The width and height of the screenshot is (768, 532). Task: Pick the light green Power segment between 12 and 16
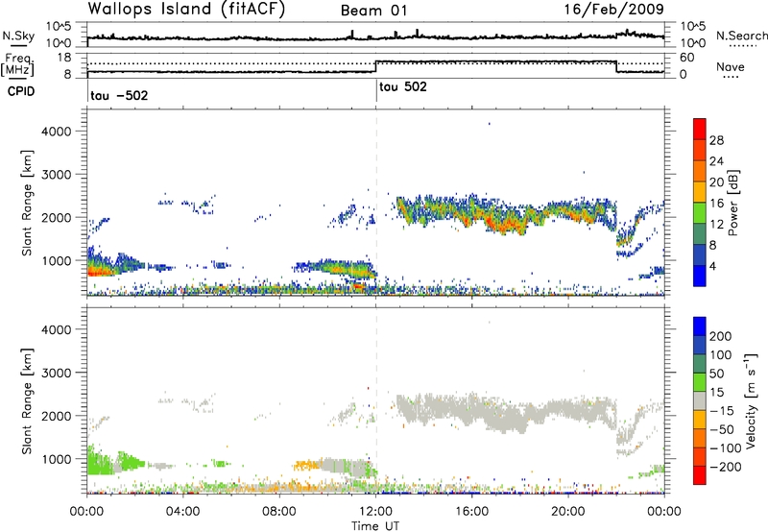pos(700,213)
